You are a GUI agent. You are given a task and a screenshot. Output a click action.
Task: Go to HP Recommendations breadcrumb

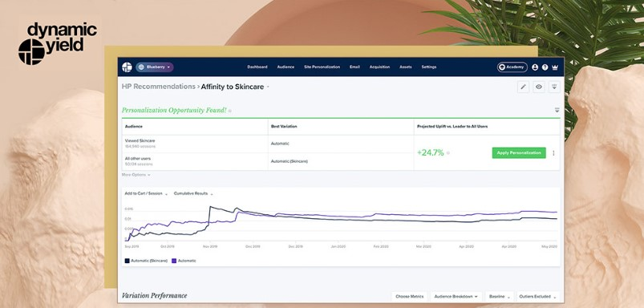coord(159,87)
